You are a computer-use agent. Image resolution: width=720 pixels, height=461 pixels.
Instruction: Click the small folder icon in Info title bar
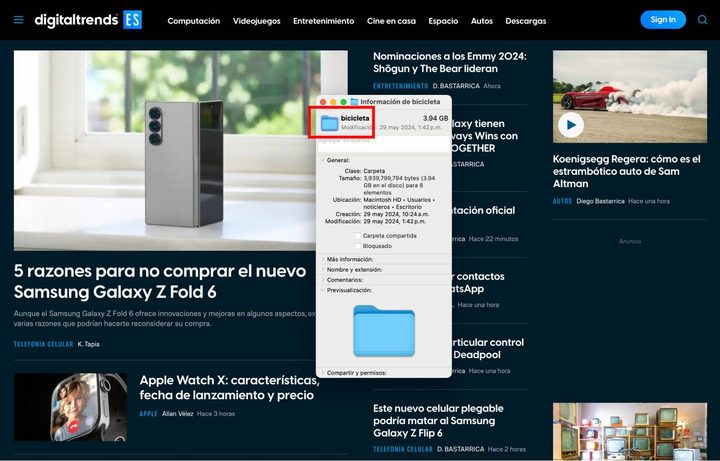click(354, 101)
